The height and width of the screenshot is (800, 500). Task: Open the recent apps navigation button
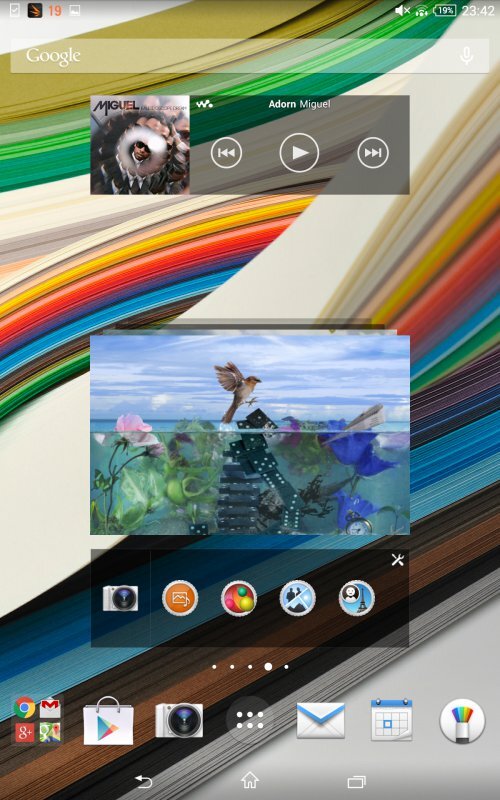click(357, 781)
